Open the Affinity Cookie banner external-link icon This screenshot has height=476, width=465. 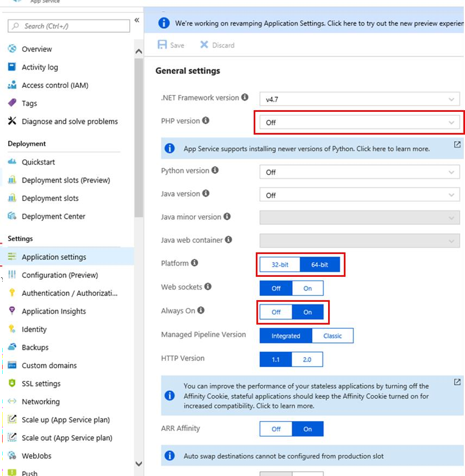457,382
